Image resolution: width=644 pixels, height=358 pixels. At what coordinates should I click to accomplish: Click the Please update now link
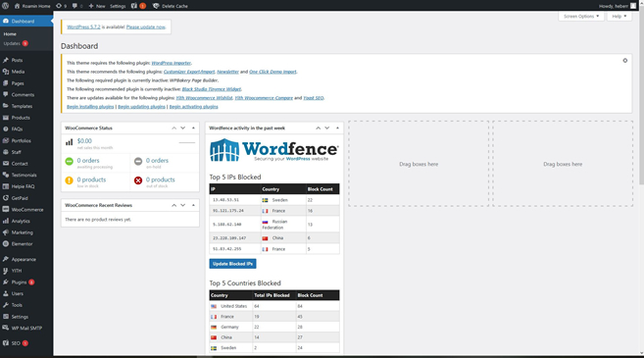146,26
